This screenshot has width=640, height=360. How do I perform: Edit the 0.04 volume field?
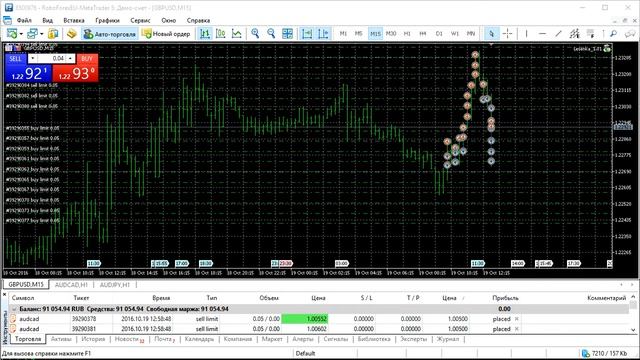pos(51,59)
